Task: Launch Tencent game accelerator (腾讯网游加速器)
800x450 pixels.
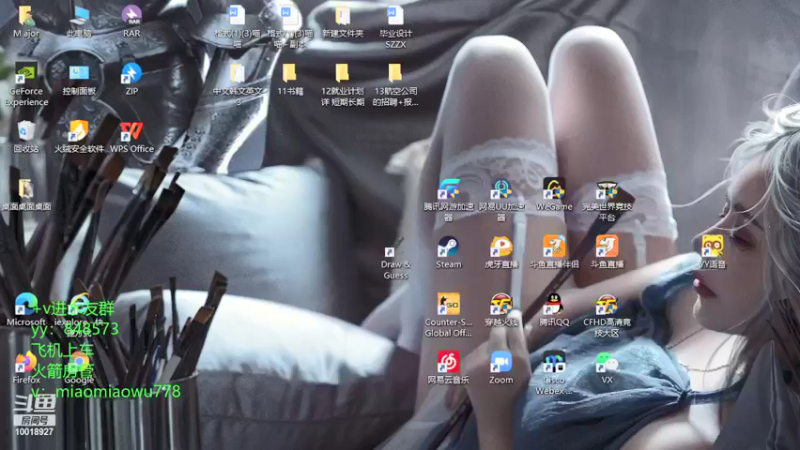Action: [x=448, y=200]
